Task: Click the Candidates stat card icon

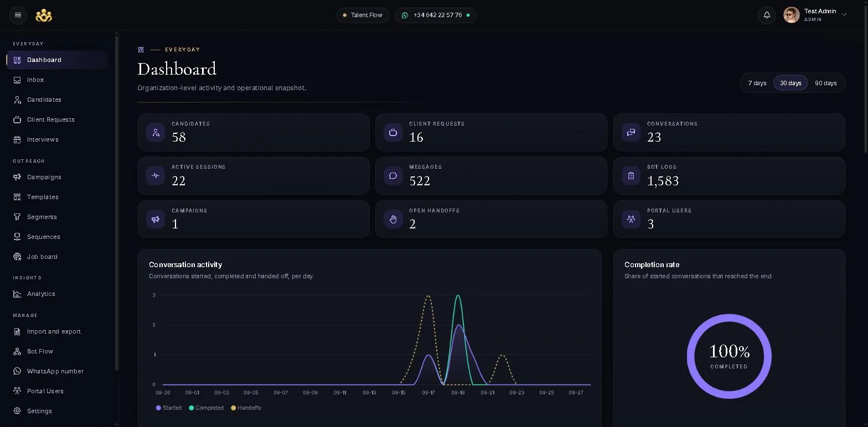Action: point(156,132)
